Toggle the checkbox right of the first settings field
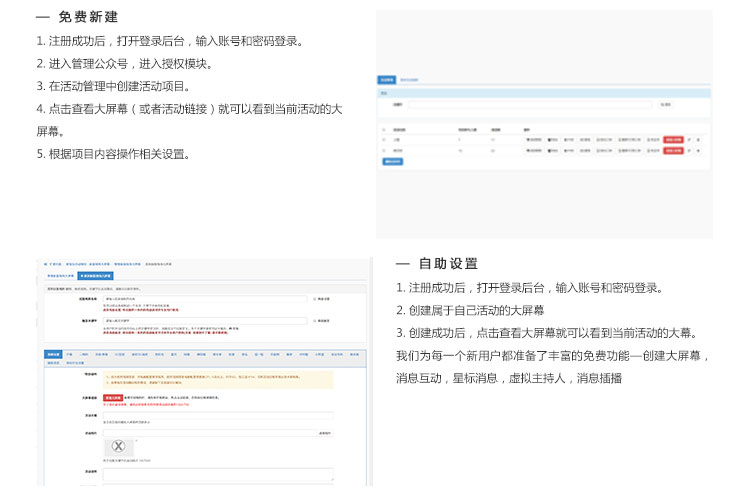Image resolution: width=750 pixels, height=489 pixels. point(315,298)
